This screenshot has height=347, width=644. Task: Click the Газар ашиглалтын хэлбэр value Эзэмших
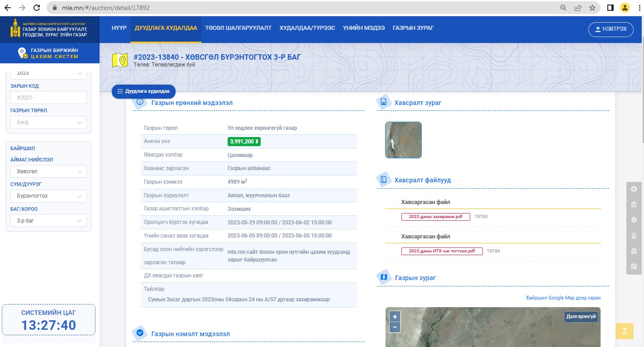click(x=239, y=209)
